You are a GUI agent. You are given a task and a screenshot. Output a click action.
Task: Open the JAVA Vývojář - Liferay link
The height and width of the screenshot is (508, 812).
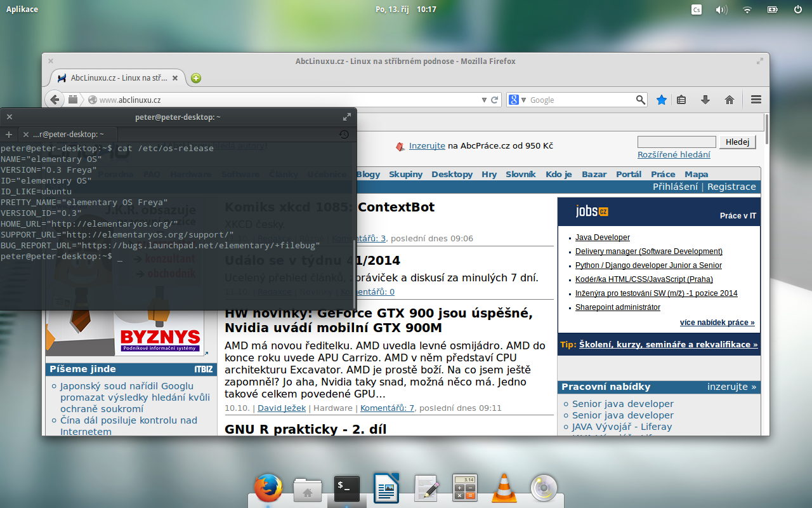point(622,427)
